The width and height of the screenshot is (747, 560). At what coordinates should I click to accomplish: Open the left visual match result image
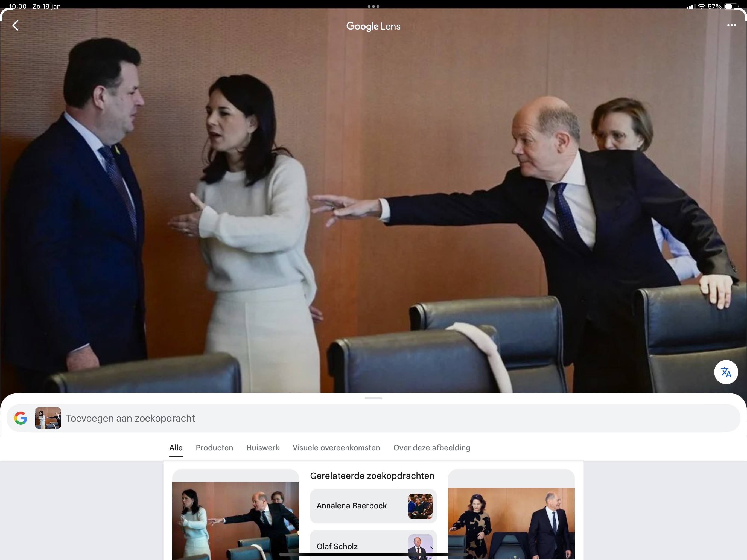tap(235, 520)
